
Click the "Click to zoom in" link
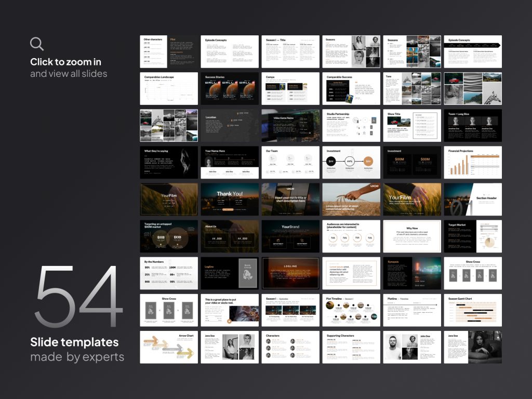pos(64,62)
